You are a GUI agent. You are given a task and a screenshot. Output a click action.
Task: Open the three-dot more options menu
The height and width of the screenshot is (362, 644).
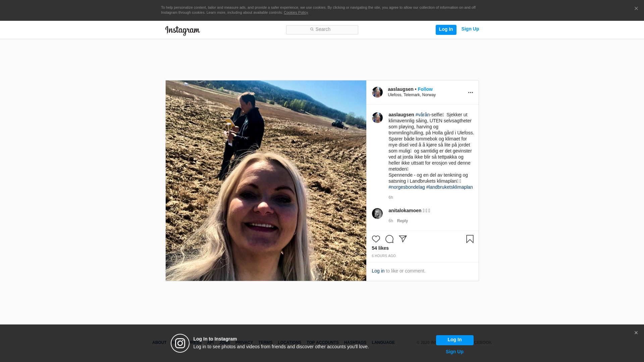pyautogui.click(x=470, y=93)
